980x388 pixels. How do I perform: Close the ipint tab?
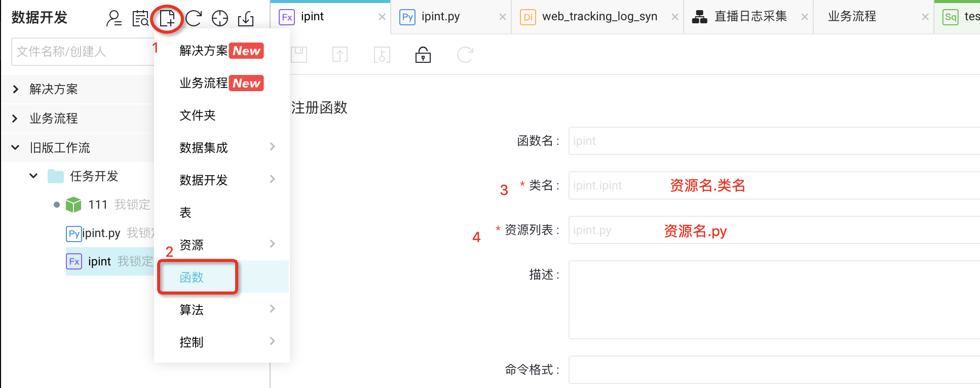[382, 17]
